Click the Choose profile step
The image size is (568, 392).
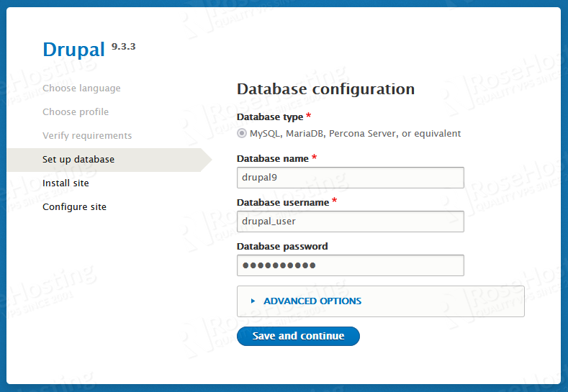click(76, 111)
